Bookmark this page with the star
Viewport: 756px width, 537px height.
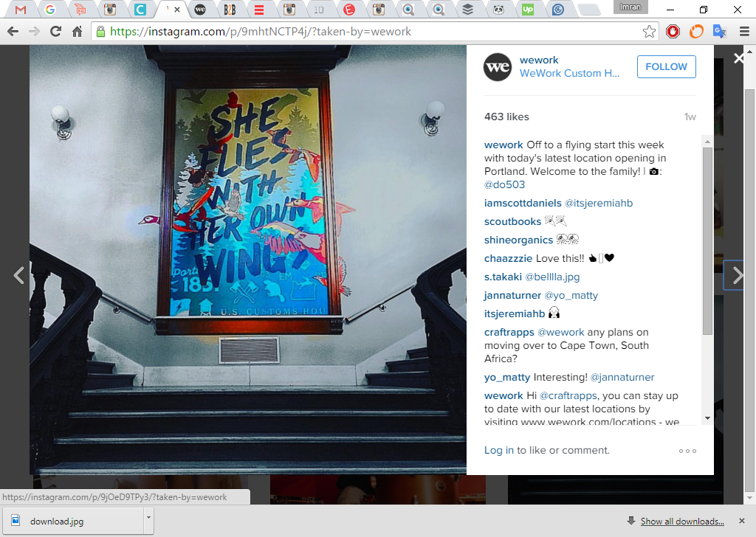(x=649, y=32)
